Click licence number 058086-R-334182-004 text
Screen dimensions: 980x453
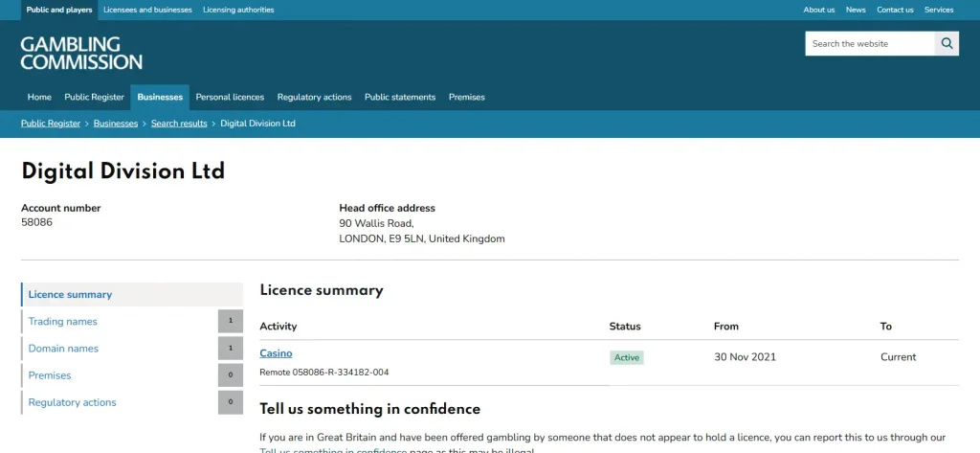(x=341, y=373)
